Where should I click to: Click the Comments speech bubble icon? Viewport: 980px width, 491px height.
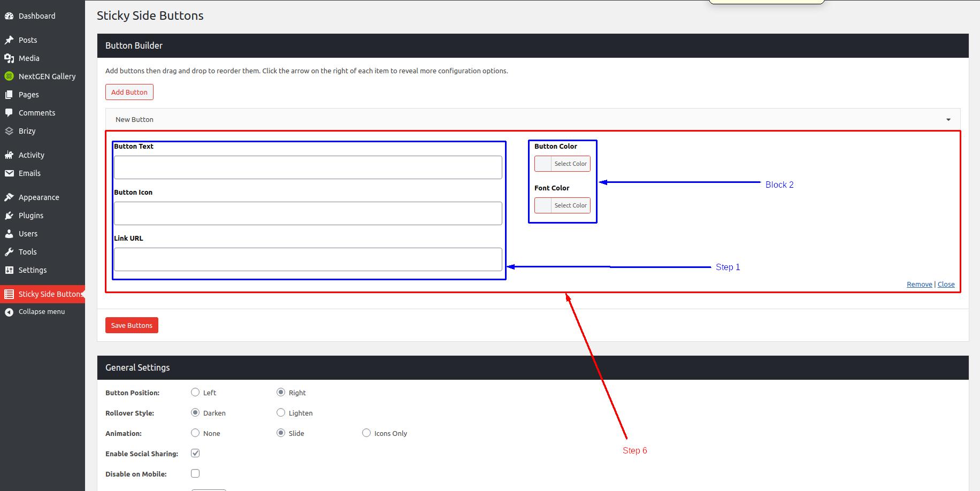click(x=9, y=113)
